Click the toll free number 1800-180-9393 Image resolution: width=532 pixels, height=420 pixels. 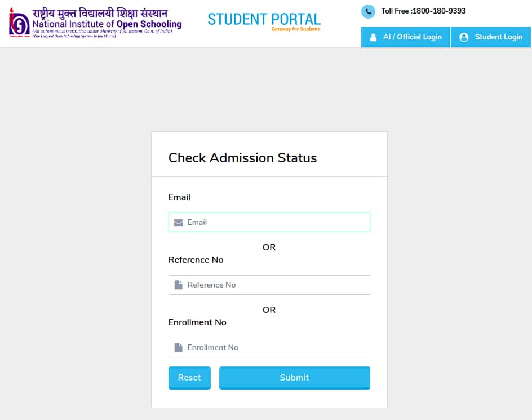pos(438,11)
